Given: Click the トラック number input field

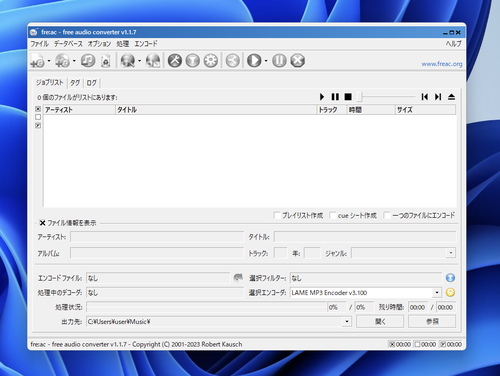Looking at the screenshot, I should 280,253.
